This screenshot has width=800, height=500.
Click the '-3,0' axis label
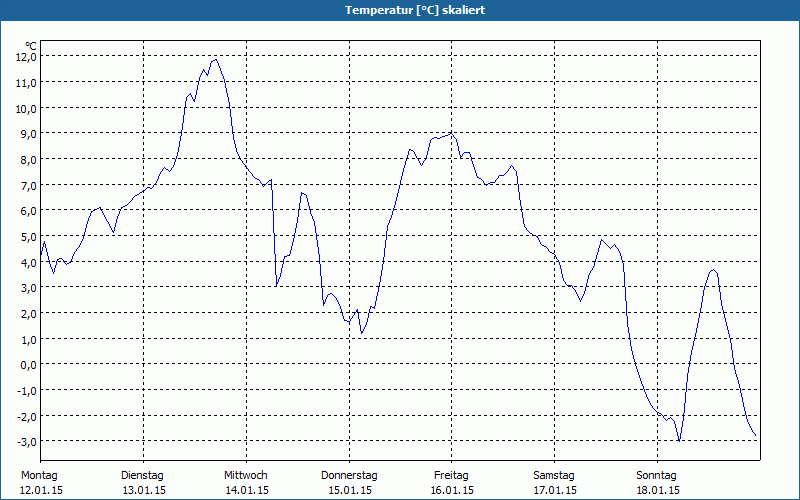click(27, 442)
